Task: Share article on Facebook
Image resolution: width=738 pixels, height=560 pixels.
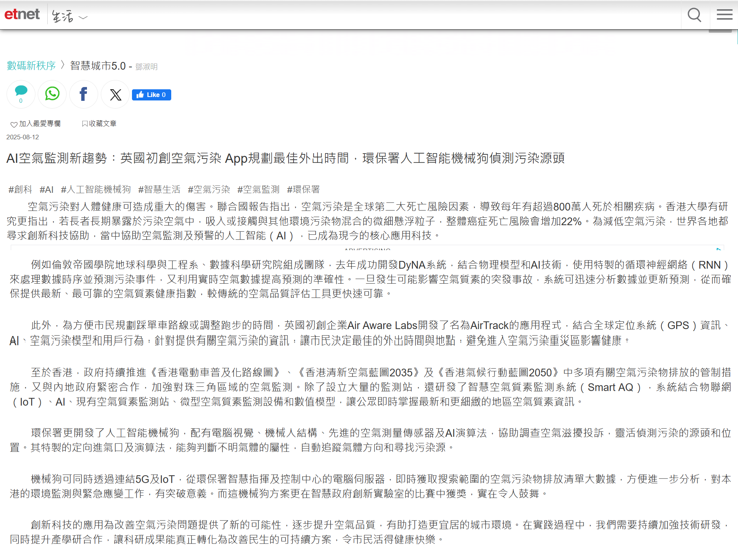Action: coord(83,94)
